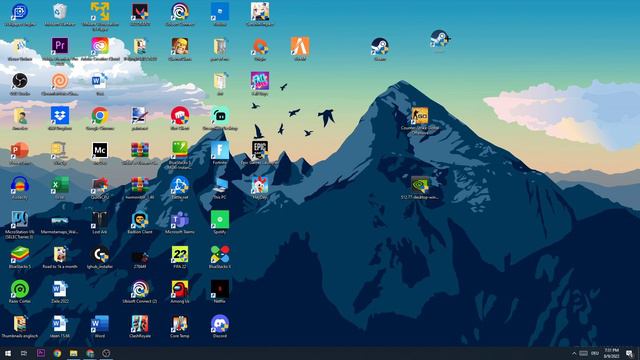Select the Ideen Word document icon
This screenshot has height=360, width=640.
60,324
